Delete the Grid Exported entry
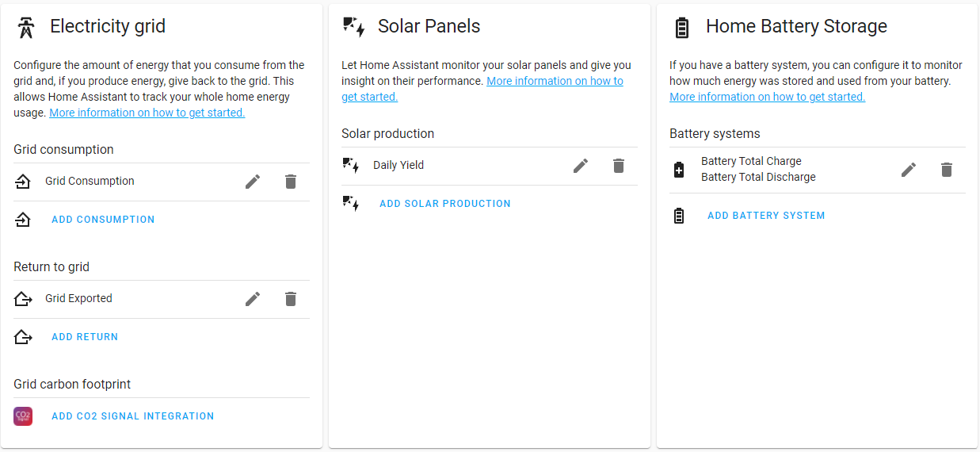The image size is (980, 452). pyautogui.click(x=291, y=299)
